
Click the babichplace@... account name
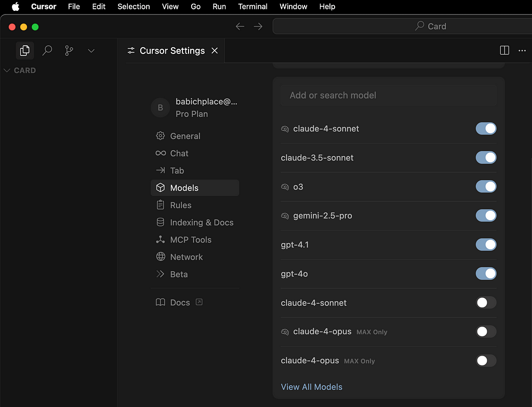click(206, 101)
